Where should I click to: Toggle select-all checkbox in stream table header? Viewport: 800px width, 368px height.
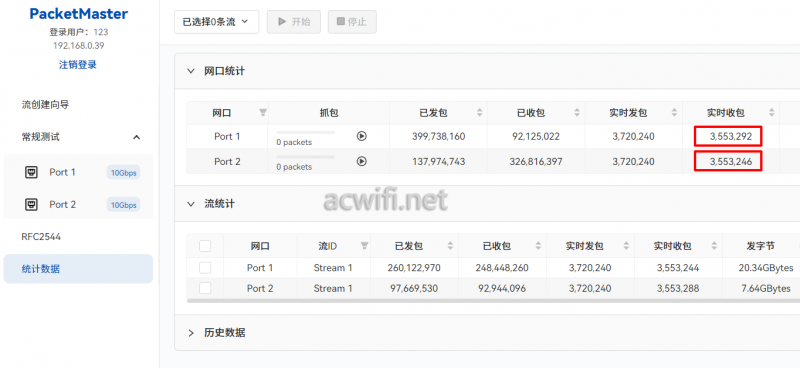205,246
